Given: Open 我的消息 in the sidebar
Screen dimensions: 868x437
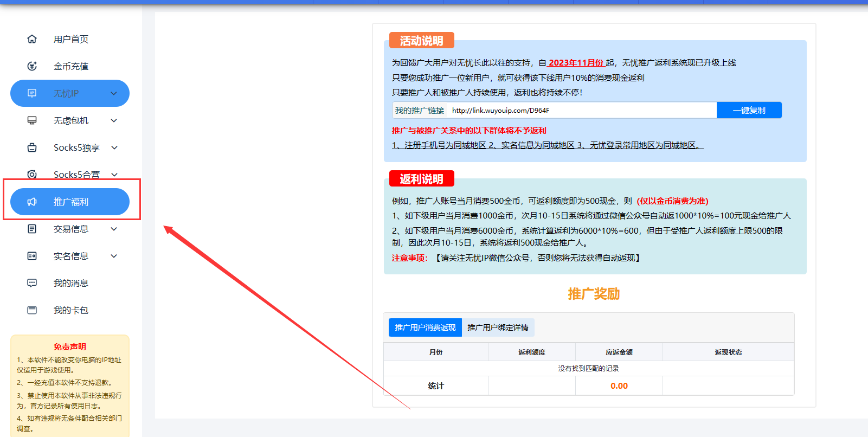Looking at the screenshot, I should pyautogui.click(x=70, y=283).
